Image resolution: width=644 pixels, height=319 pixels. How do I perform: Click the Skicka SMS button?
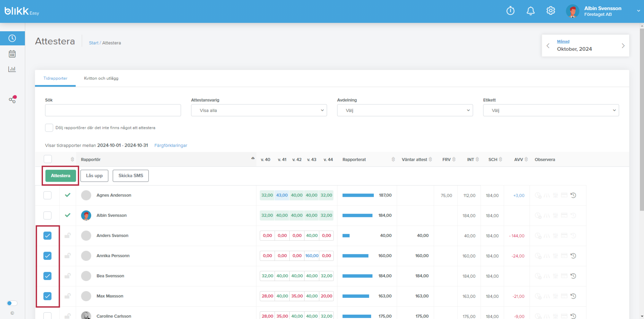point(131,176)
